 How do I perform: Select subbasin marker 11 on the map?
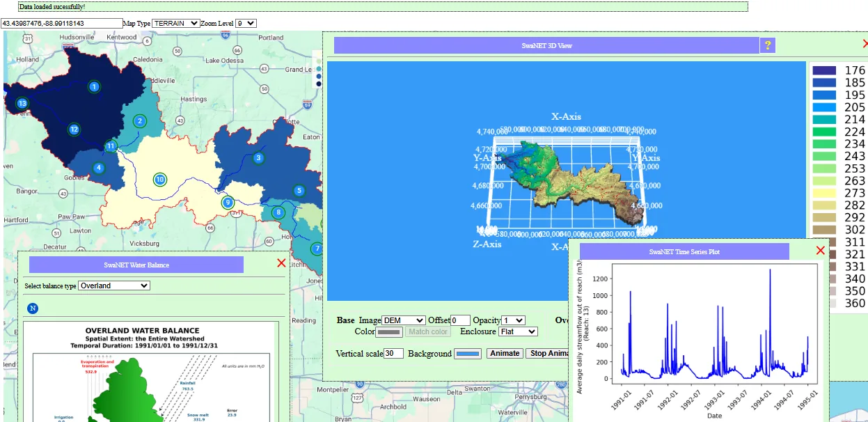111,146
